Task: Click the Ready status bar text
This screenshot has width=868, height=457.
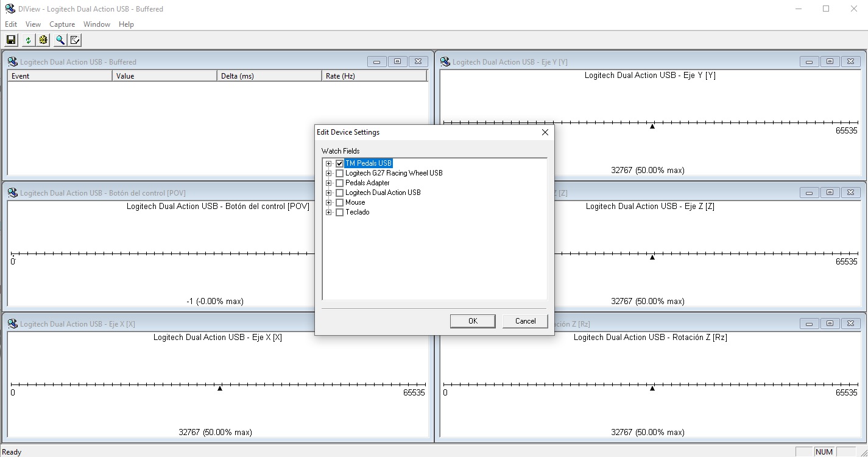Action: click(12, 452)
